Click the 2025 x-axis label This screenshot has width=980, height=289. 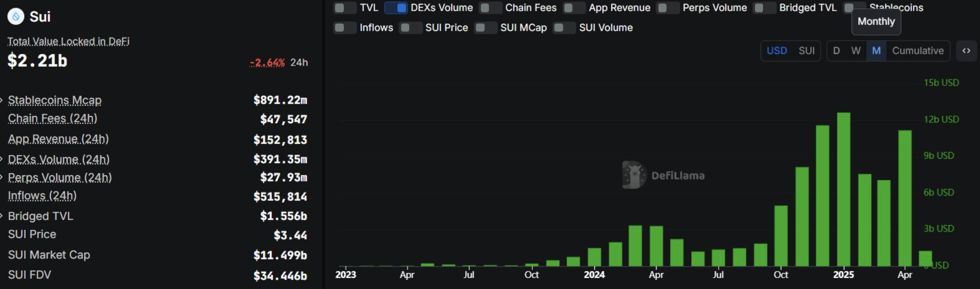843,275
